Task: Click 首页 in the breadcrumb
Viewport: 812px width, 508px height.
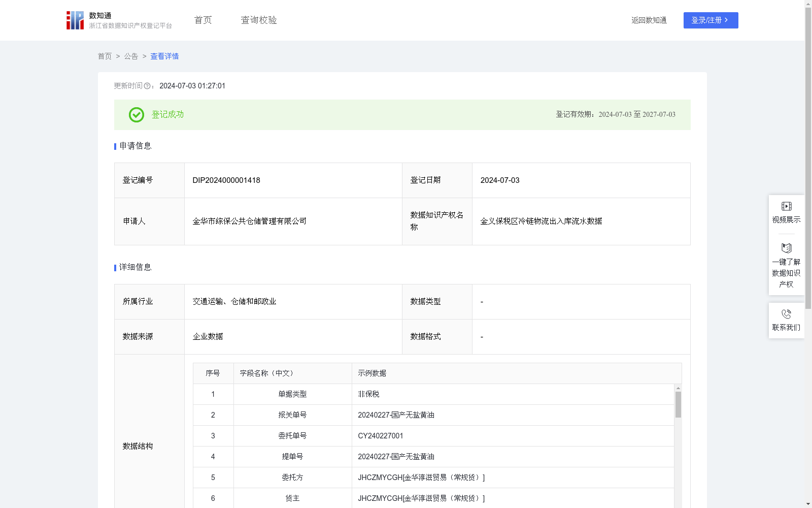Action: 105,56
